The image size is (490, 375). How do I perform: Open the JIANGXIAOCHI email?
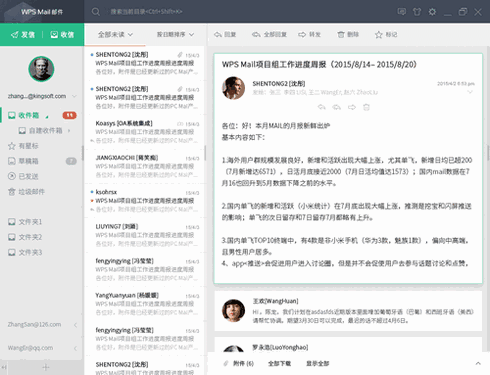(x=145, y=166)
